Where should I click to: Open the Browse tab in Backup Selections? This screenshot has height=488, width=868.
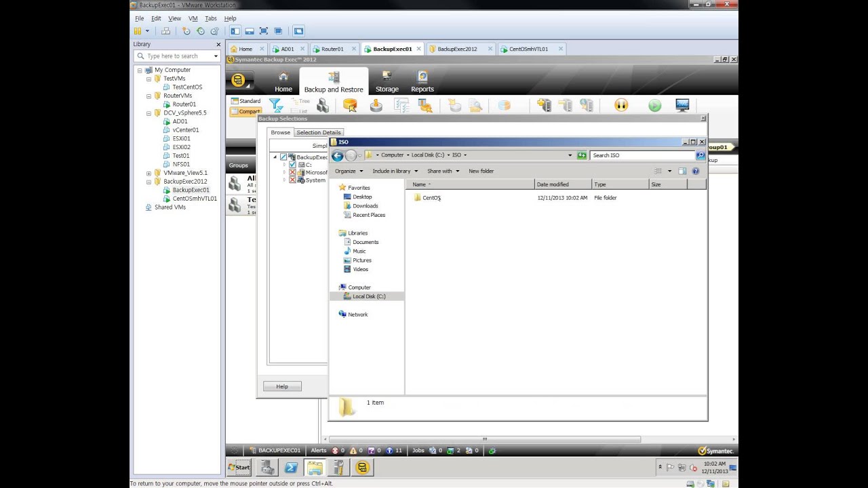[281, 132]
